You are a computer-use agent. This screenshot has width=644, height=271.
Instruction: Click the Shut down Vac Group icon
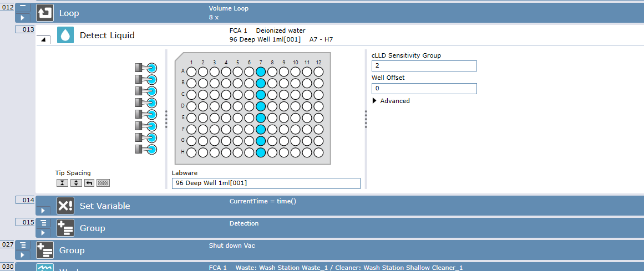pos(45,250)
